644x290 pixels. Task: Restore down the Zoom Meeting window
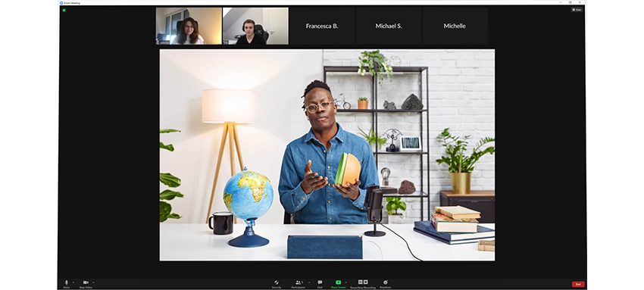570,2
